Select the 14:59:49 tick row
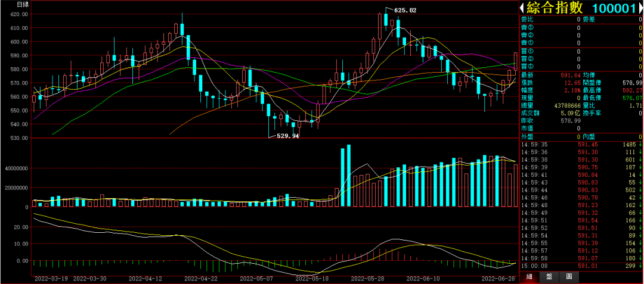The height and width of the screenshot is (284, 644). pyautogui.click(x=581, y=213)
